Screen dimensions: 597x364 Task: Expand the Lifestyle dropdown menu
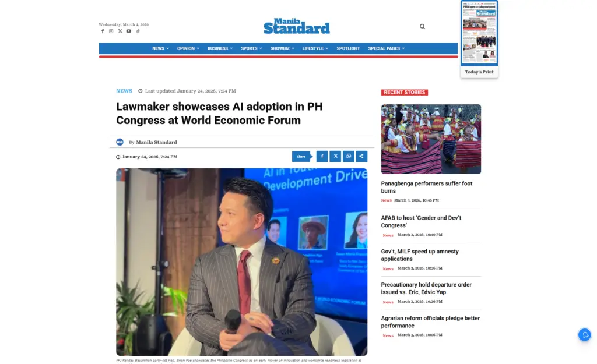315,48
